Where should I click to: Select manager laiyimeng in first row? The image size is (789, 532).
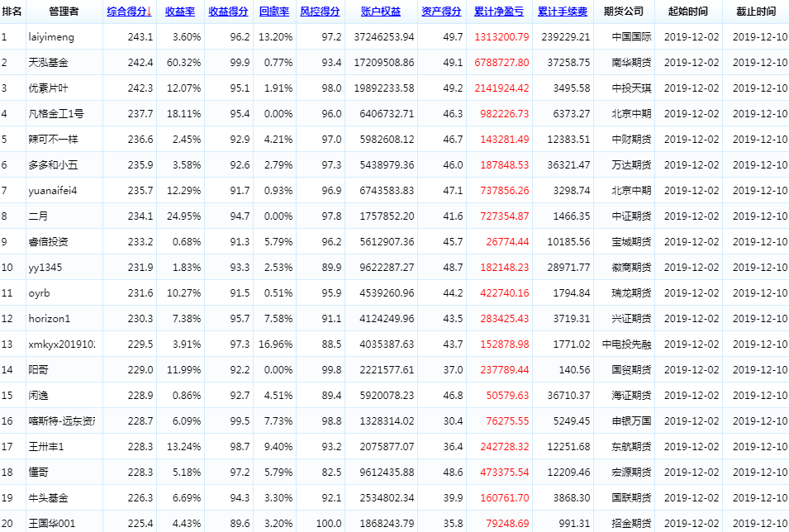[x=51, y=37]
